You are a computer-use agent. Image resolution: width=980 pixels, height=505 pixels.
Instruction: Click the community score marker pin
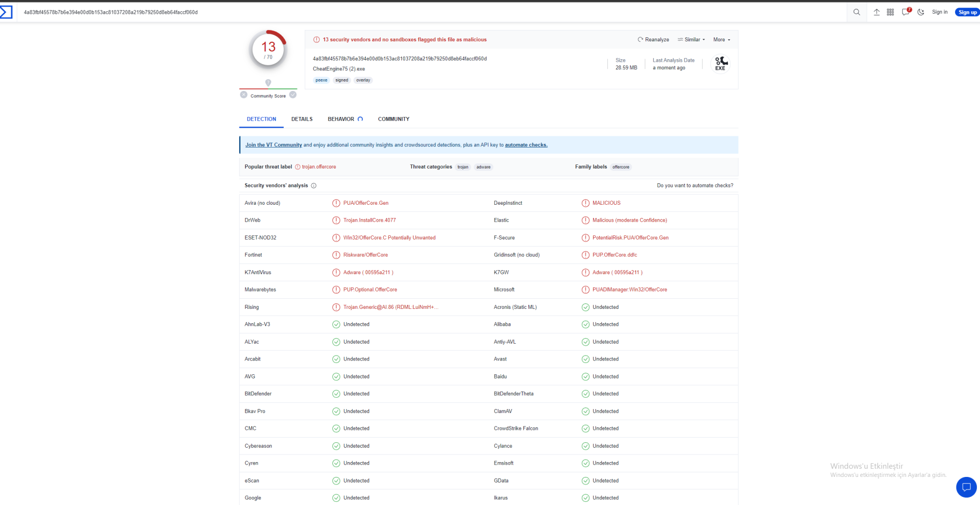pyautogui.click(x=268, y=83)
